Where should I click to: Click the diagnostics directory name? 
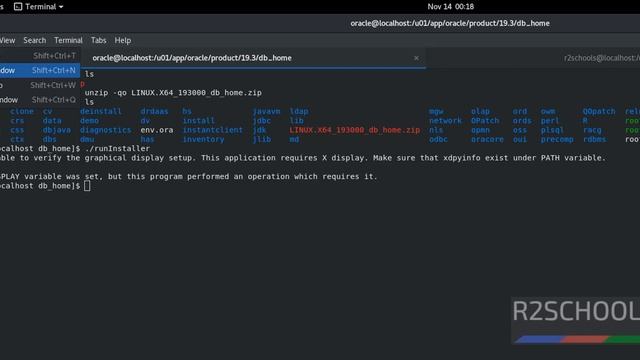105,130
